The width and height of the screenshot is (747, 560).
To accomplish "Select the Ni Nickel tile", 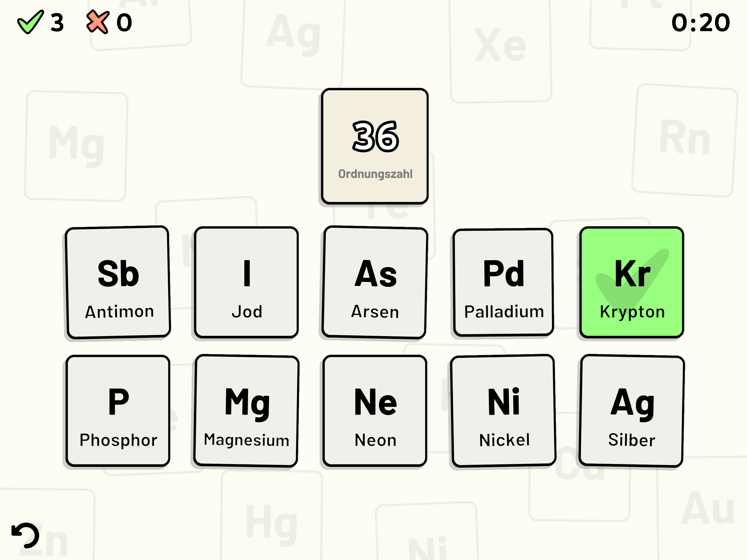I will click(x=504, y=411).
